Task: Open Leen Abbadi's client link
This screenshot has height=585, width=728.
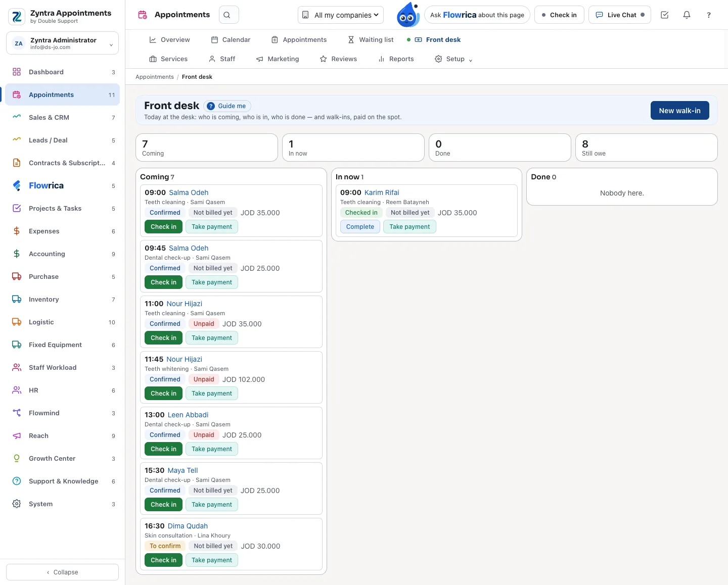Action: pyautogui.click(x=188, y=415)
